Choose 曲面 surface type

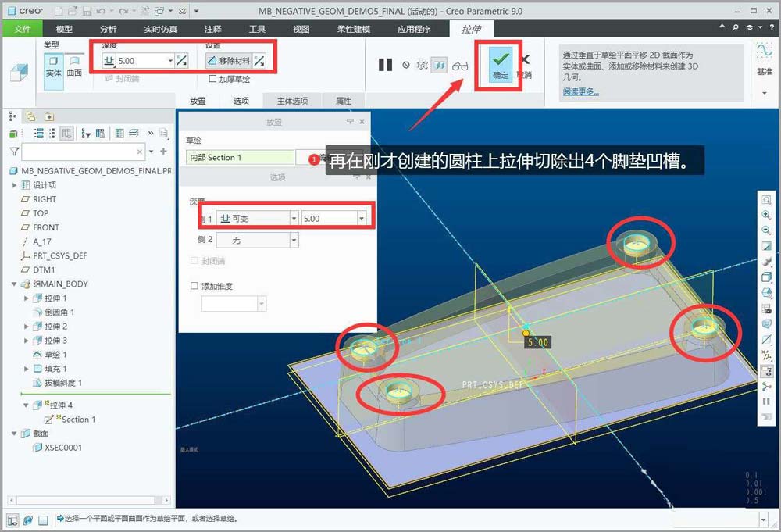(x=74, y=66)
